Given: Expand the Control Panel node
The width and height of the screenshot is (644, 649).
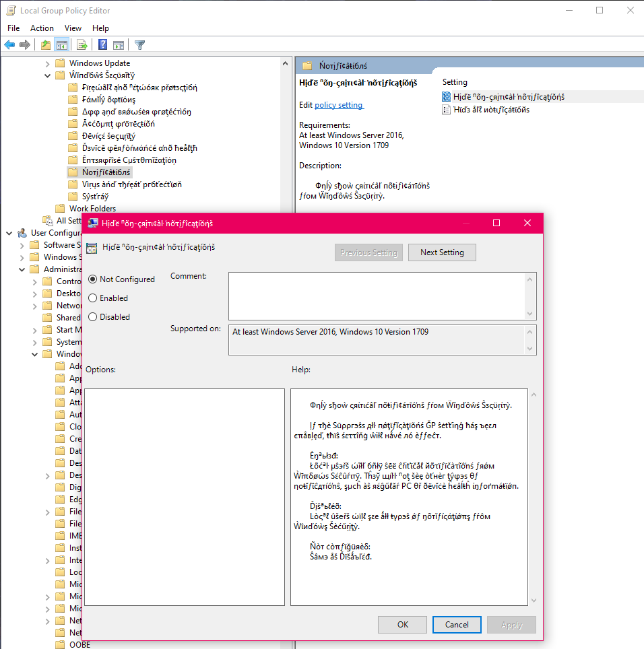Looking at the screenshot, I should coord(35,282).
